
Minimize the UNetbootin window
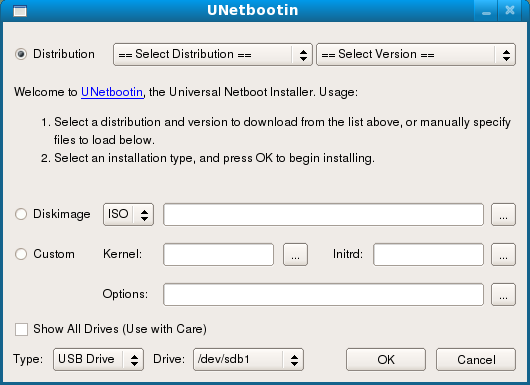486,11
